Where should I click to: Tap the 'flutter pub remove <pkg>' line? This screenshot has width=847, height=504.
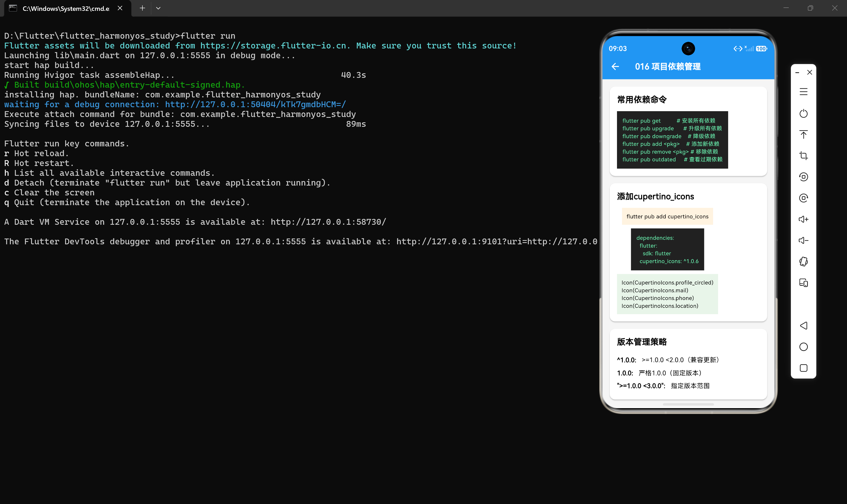click(x=670, y=152)
